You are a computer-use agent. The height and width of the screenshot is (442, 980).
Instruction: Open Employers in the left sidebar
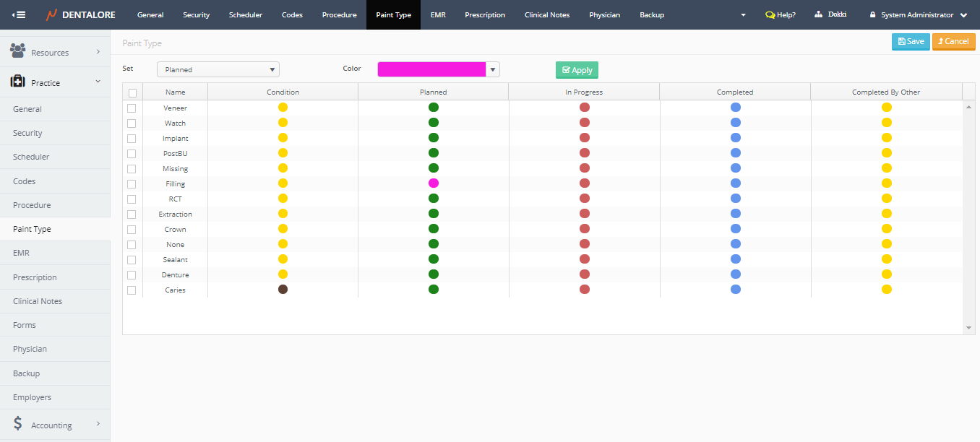tap(32, 397)
